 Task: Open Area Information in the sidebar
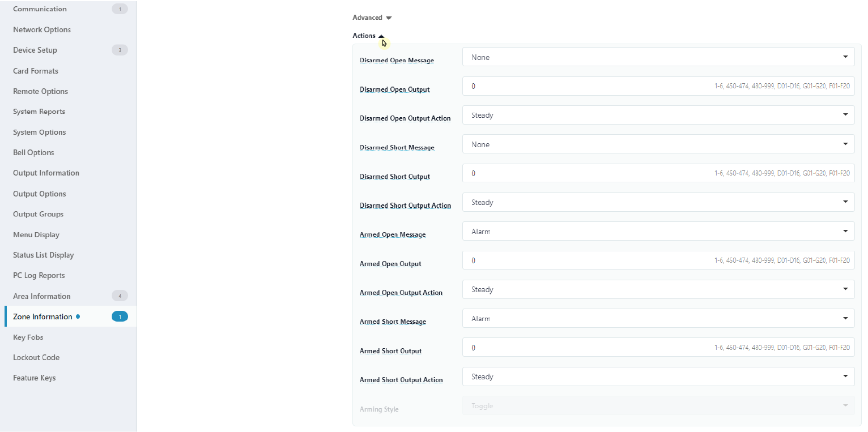(42, 296)
